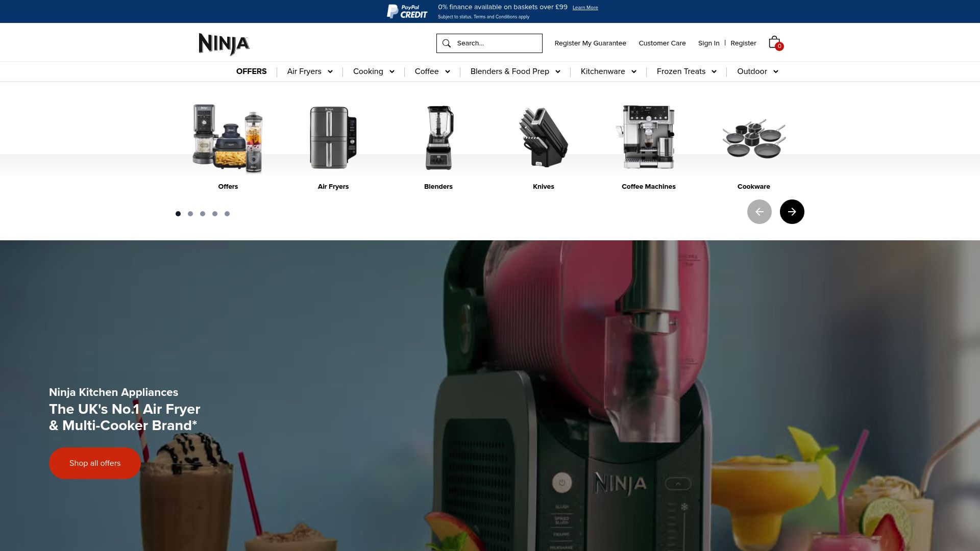Open the Outdoor nav label
This screenshot has height=551, width=980.
coord(752,71)
